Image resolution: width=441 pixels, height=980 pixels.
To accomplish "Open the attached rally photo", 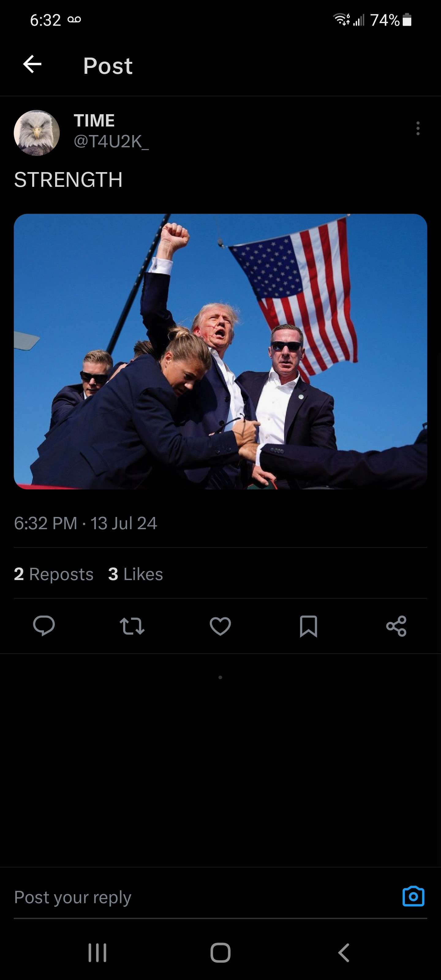I will 220,351.
